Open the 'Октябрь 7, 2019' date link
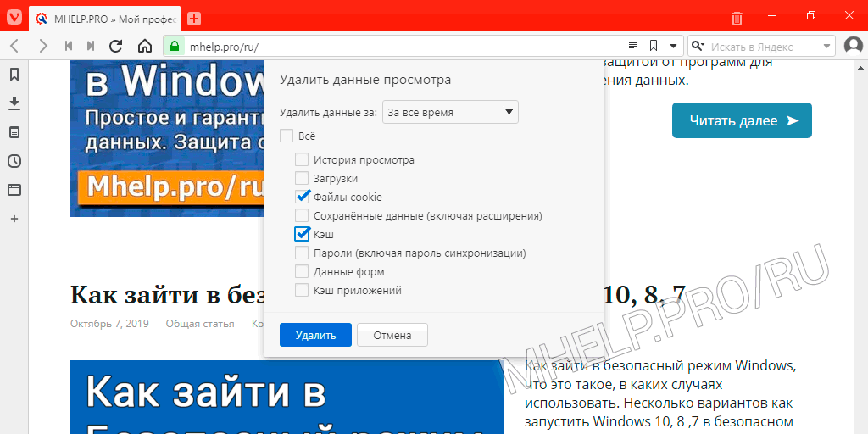The height and width of the screenshot is (434, 868). click(109, 323)
